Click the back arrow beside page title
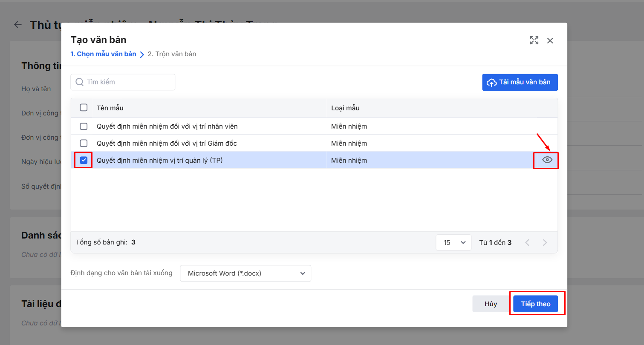Image resolution: width=644 pixels, height=345 pixels. (x=18, y=25)
